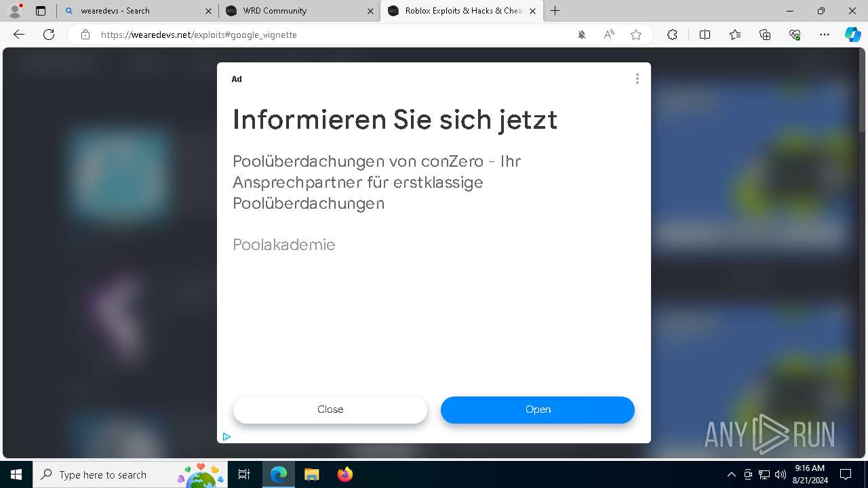Open the tab actions menu icon
The width and height of the screenshot is (868, 488).
click(x=41, y=11)
